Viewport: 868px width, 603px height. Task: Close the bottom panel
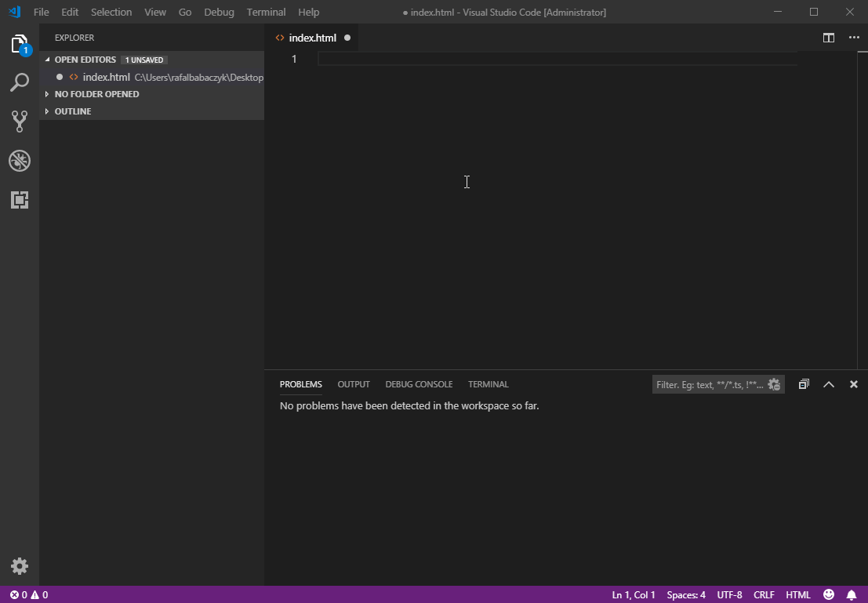854,384
